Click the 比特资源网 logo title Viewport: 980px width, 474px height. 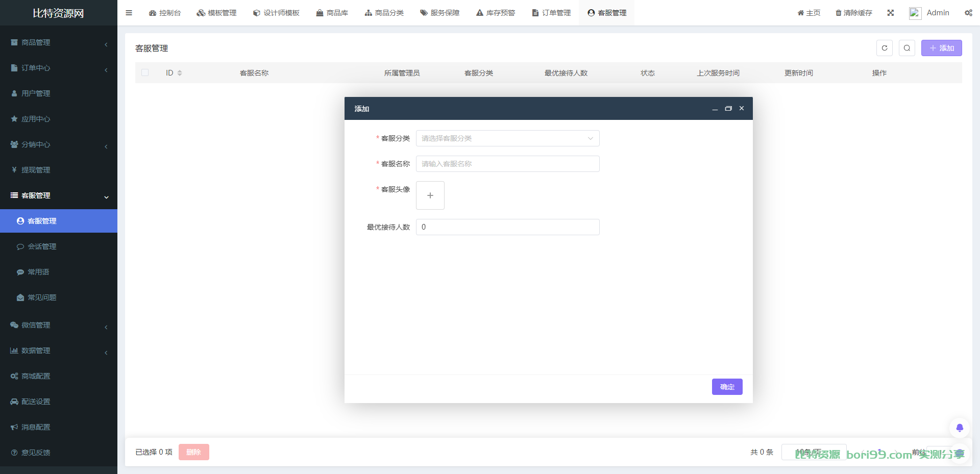[58, 13]
